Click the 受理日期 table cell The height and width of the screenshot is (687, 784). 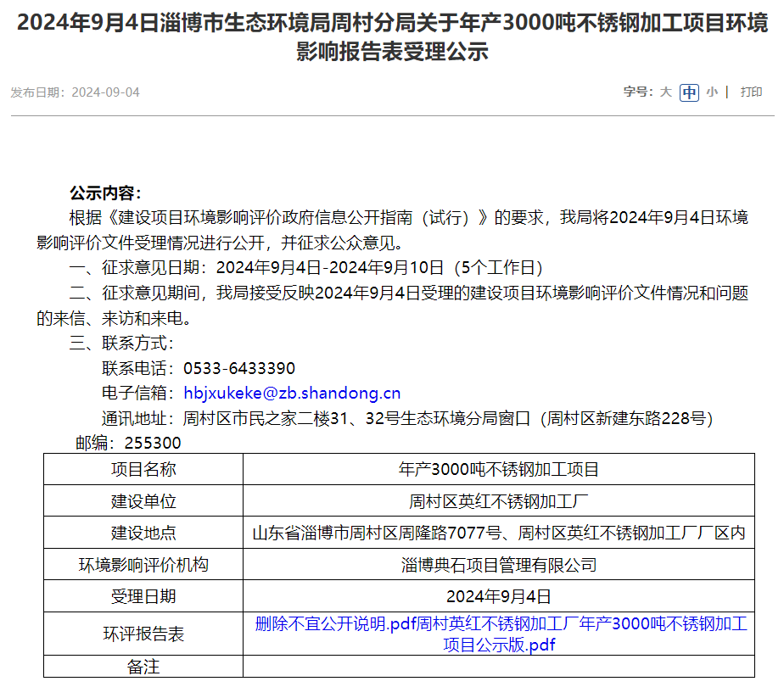tap(143, 596)
